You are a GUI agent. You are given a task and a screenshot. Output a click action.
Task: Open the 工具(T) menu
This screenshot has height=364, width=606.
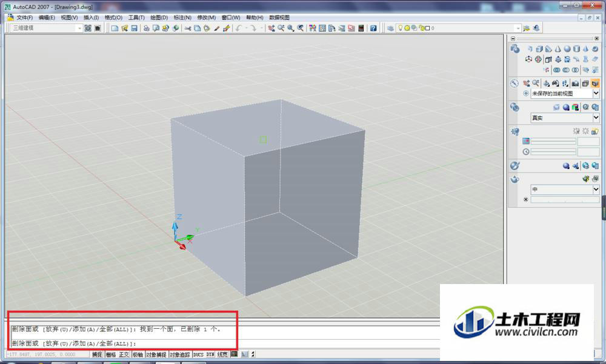136,18
